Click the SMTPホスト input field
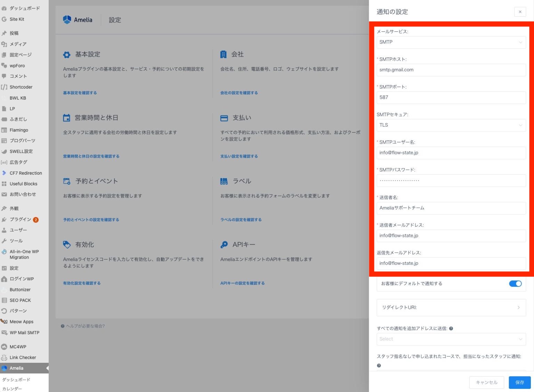The image size is (534, 392). pyautogui.click(x=451, y=70)
